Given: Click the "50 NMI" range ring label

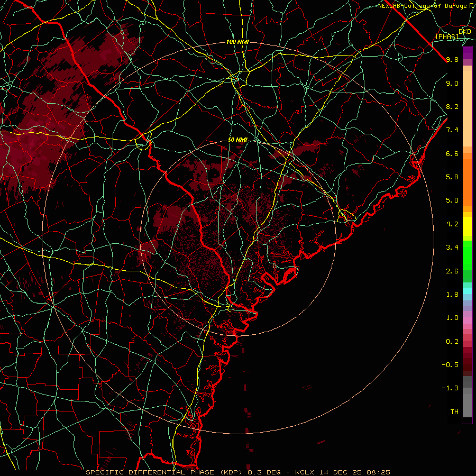Looking at the screenshot, I should click(x=237, y=140).
